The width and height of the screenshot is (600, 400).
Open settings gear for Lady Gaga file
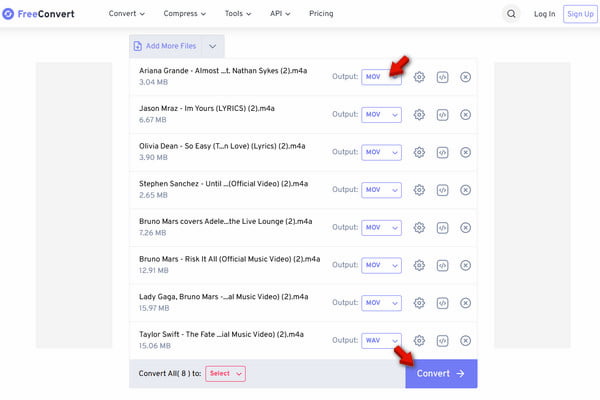(x=419, y=303)
